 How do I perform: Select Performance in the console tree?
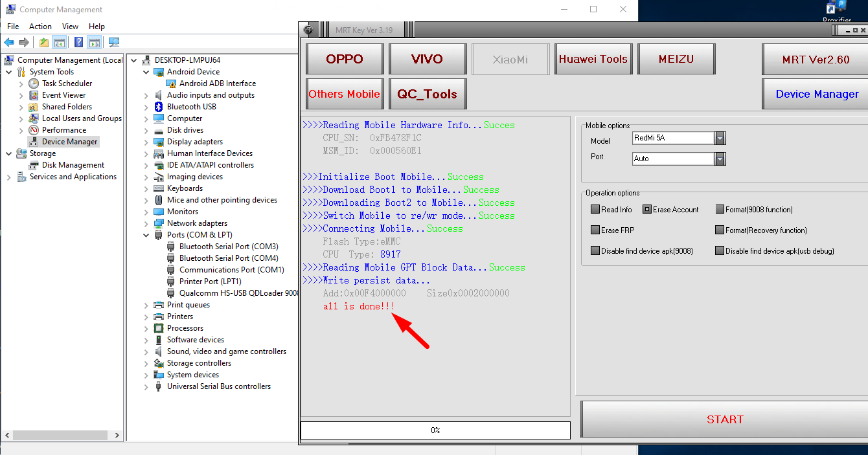(64, 130)
